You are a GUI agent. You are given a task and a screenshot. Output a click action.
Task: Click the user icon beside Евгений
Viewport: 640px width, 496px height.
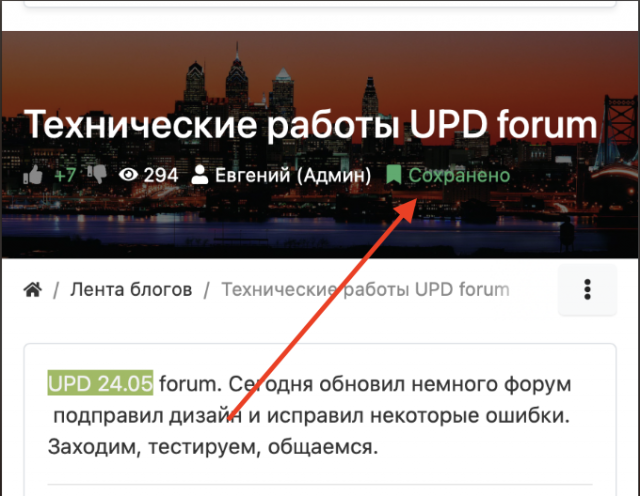coord(199,175)
